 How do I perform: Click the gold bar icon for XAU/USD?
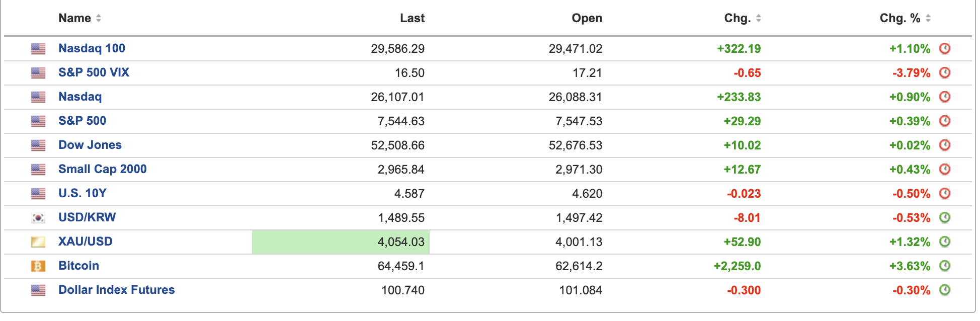pyautogui.click(x=38, y=242)
